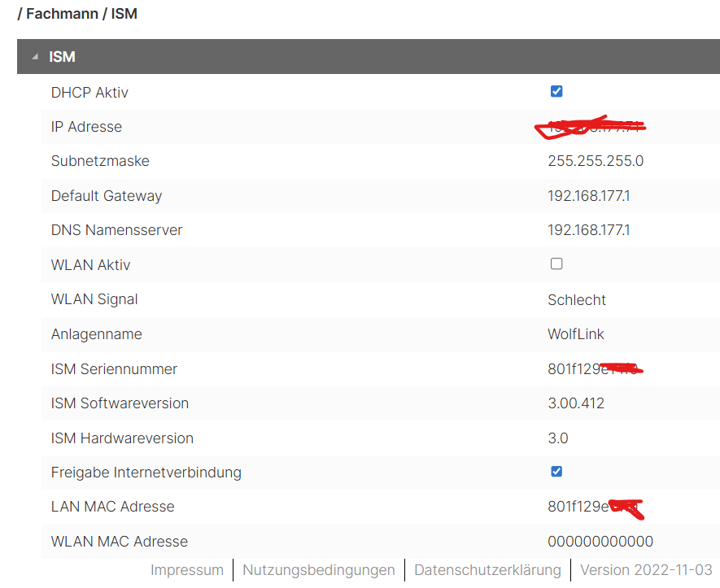Viewport: 720px width, 588px height.
Task: Collapse the ISM section triangle
Action: point(35,57)
